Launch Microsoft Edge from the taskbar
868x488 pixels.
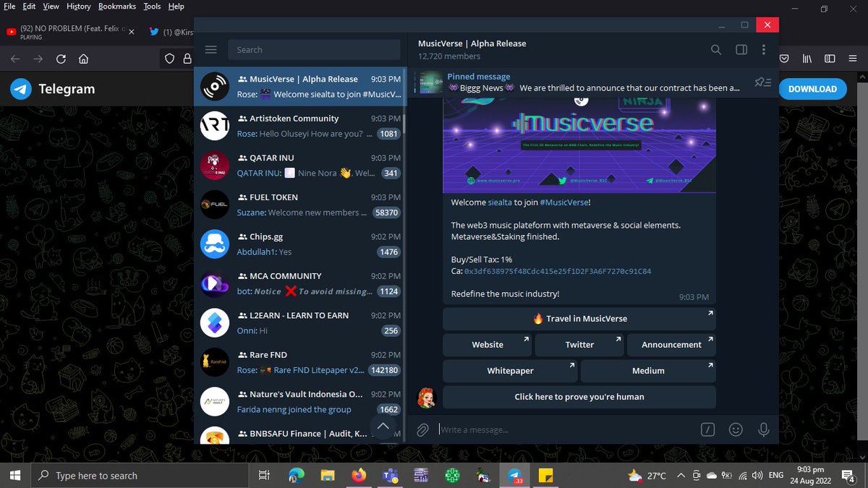pyautogui.click(x=297, y=476)
